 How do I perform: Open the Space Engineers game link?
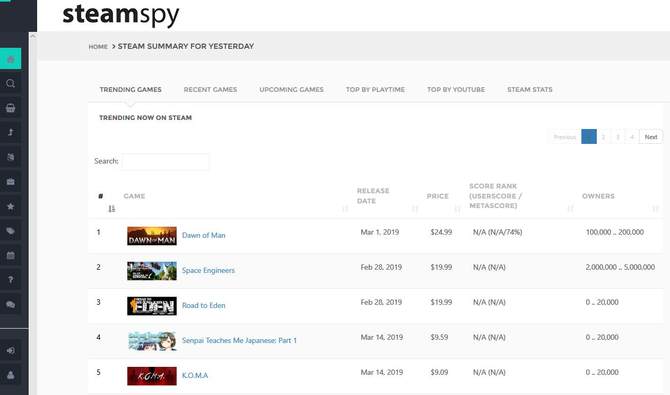click(208, 271)
